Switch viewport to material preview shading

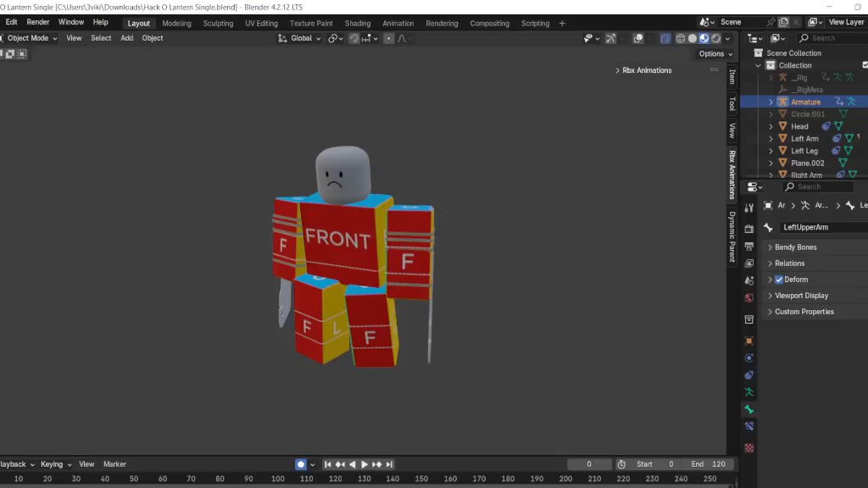coord(704,38)
